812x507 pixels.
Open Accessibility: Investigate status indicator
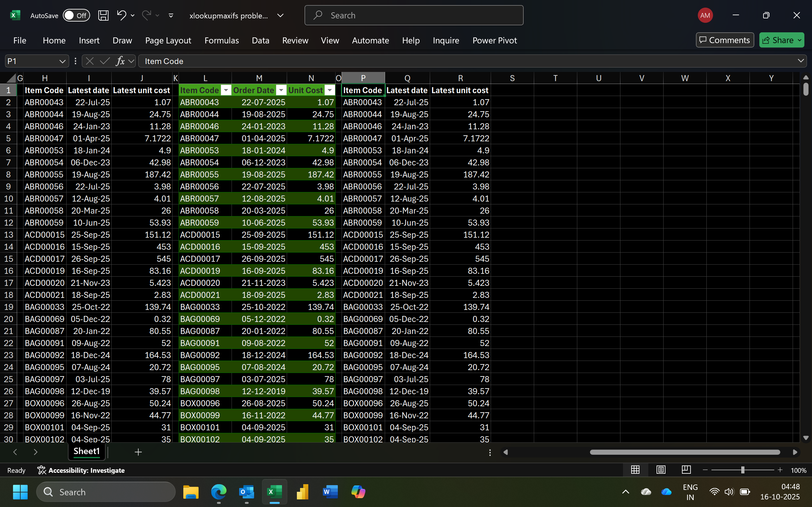81,470
